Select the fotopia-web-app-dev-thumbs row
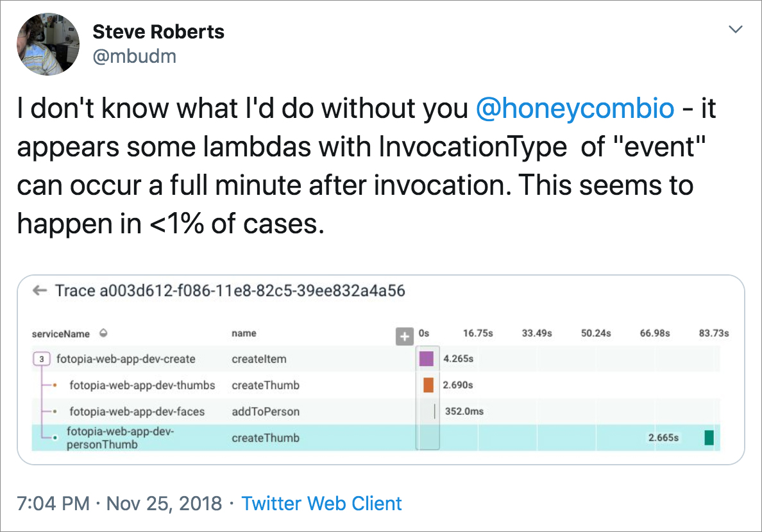 [142, 385]
